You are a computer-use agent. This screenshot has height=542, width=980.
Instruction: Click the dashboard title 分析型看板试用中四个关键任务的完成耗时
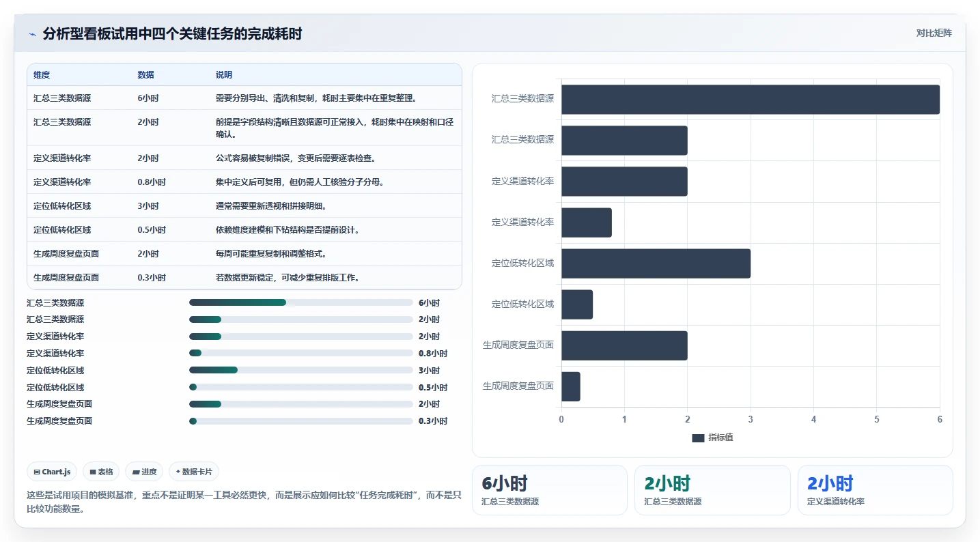click(172, 34)
